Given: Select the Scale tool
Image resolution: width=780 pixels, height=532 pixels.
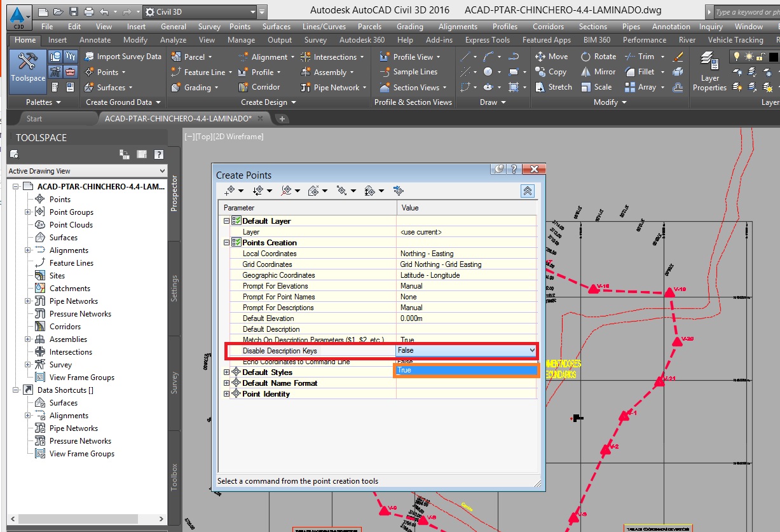Looking at the screenshot, I should (x=596, y=87).
